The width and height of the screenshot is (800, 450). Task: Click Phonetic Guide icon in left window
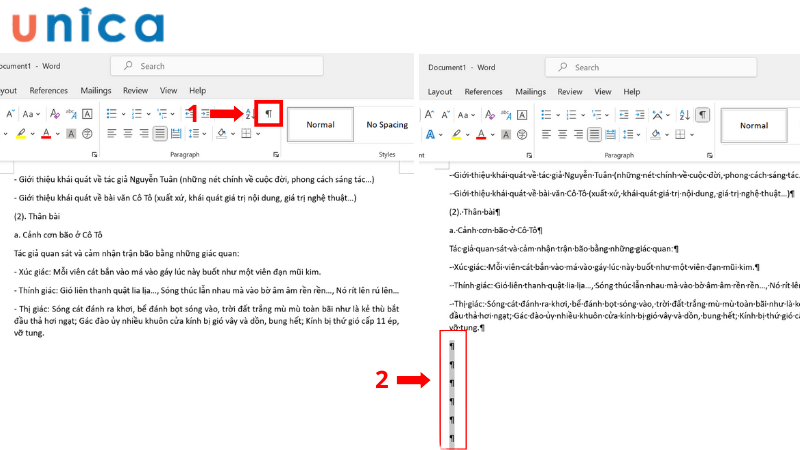coord(71,113)
